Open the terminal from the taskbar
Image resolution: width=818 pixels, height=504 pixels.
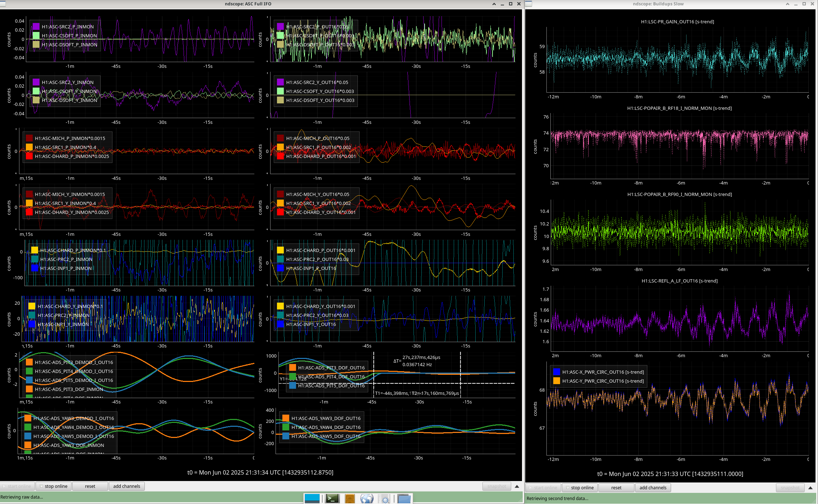332,499
